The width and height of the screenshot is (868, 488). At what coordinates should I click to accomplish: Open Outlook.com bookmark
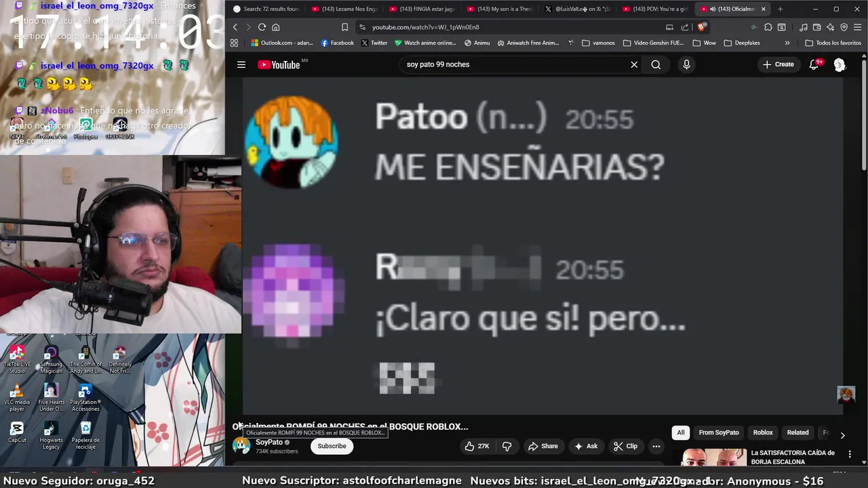pos(282,43)
